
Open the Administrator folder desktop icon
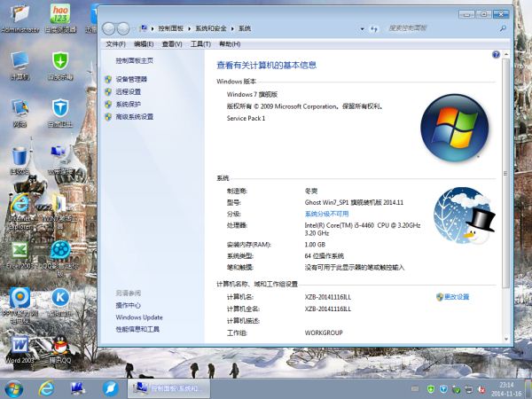[20, 19]
